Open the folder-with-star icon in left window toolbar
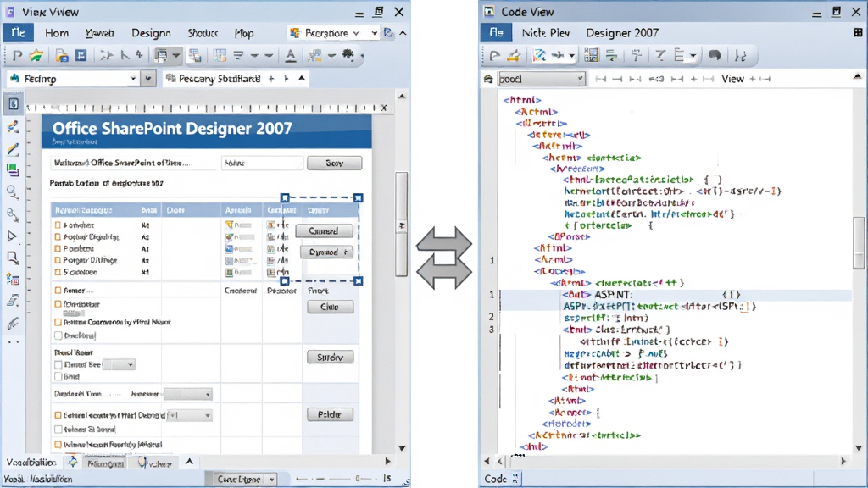The image size is (868, 488). point(36,55)
